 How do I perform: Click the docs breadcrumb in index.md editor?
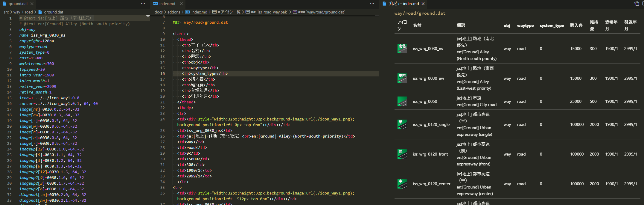pos(159,12)
